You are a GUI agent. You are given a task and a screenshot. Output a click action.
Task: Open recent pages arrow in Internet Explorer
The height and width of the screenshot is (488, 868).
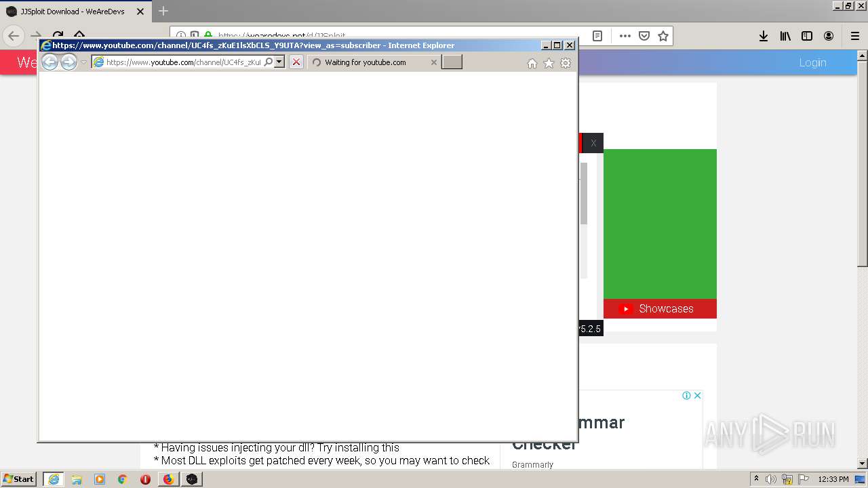tap(84, 62)
